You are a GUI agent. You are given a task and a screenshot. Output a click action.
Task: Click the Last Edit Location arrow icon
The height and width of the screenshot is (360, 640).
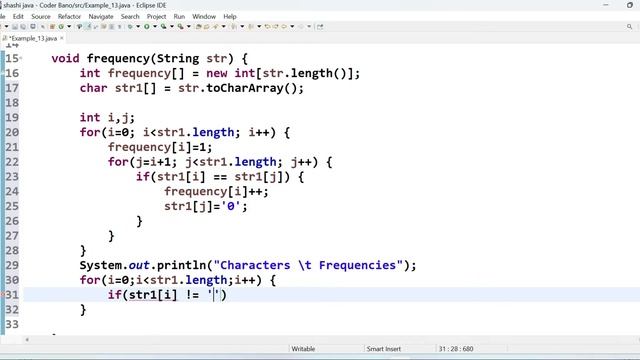tap(267, 27)
